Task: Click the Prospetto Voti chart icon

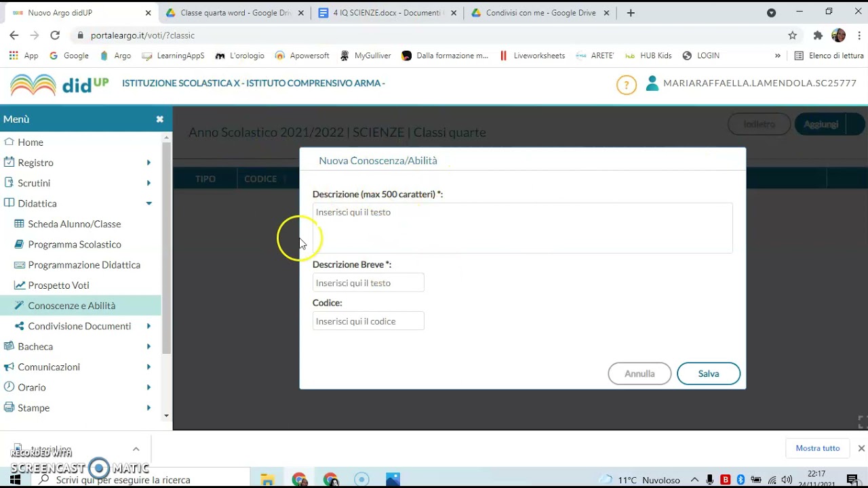Action: (x=19, y=285)
